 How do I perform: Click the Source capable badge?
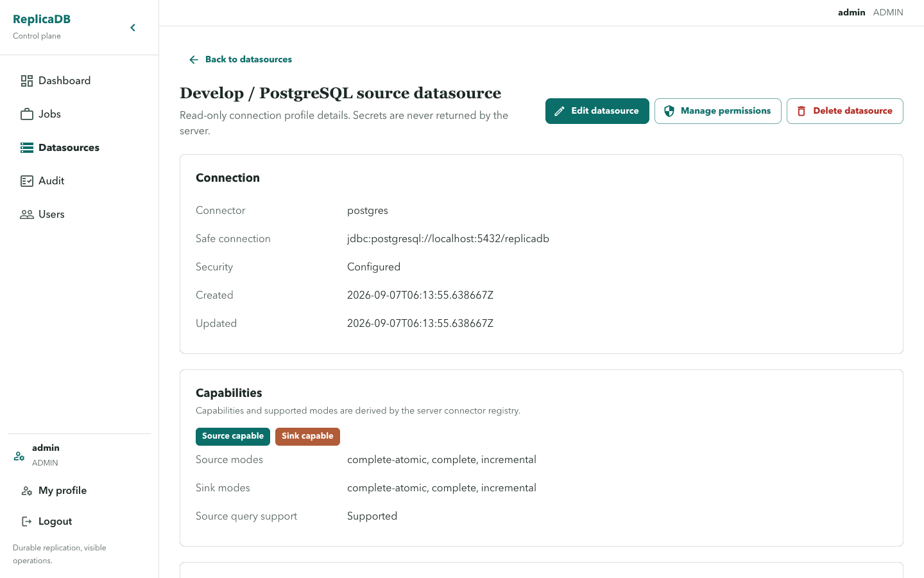[233, 436]
